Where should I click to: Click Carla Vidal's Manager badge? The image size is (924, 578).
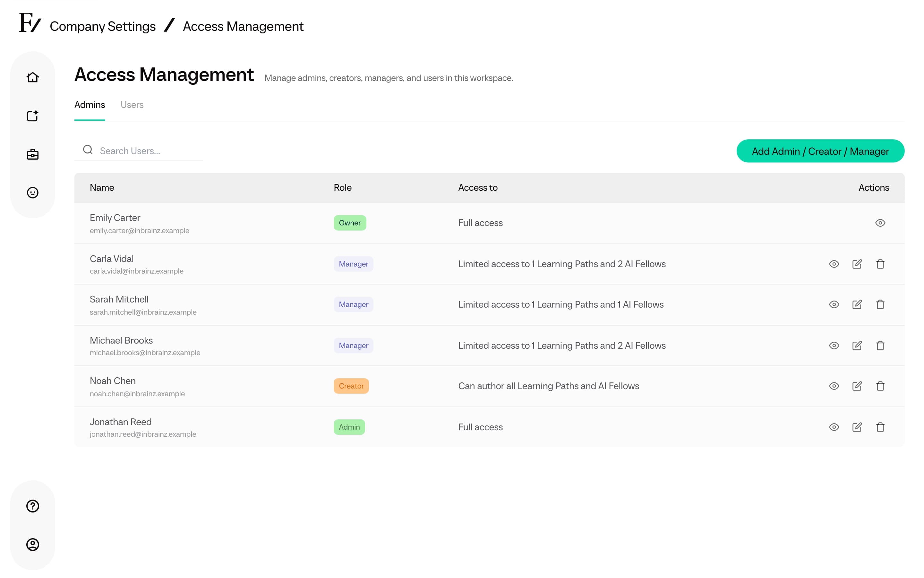(x=353, y=264)
